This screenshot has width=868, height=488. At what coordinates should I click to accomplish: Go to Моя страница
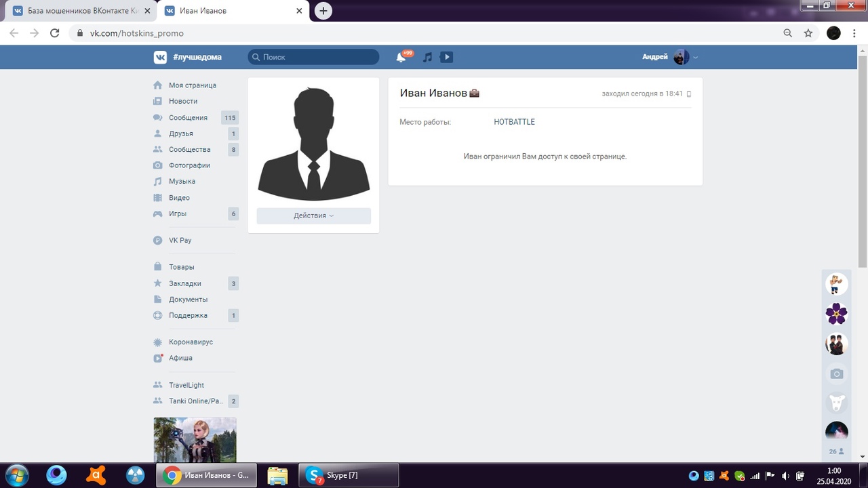click(x=192, y=85)
